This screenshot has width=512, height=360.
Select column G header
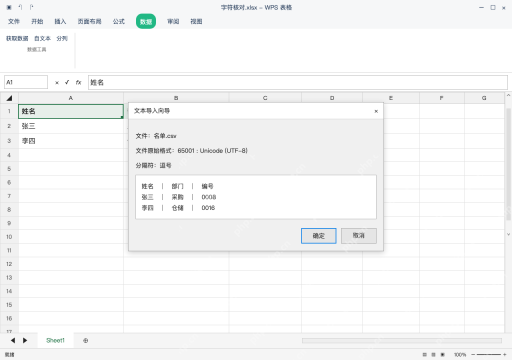(484, 98)
